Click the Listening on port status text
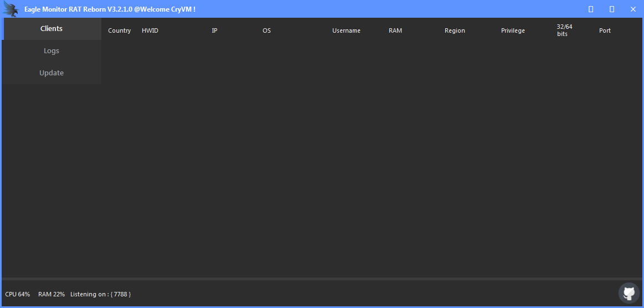This screenshot has height=308, width=644. point(100,294)
